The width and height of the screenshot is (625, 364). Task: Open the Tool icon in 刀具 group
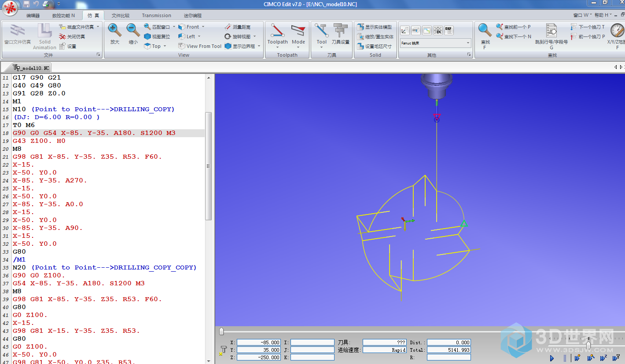click(x=322, y=31)
